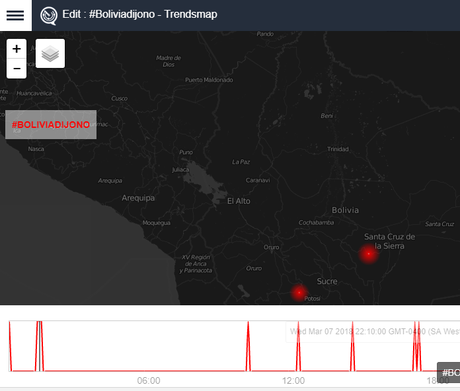This screenshot has width=460, height=391.
Task: Click the 'Sucre' map label
Action: click(x=327, y=281)
